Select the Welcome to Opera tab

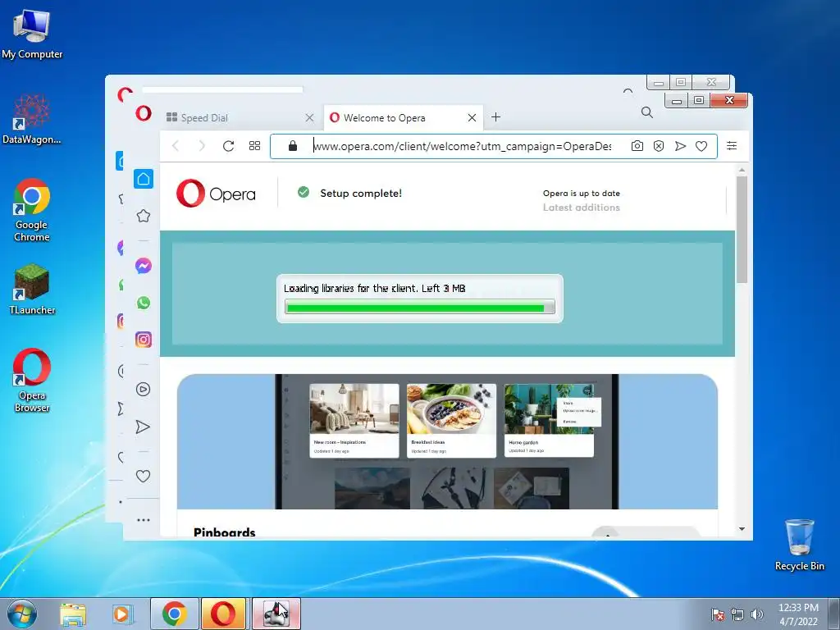click(x=403, y=118)
